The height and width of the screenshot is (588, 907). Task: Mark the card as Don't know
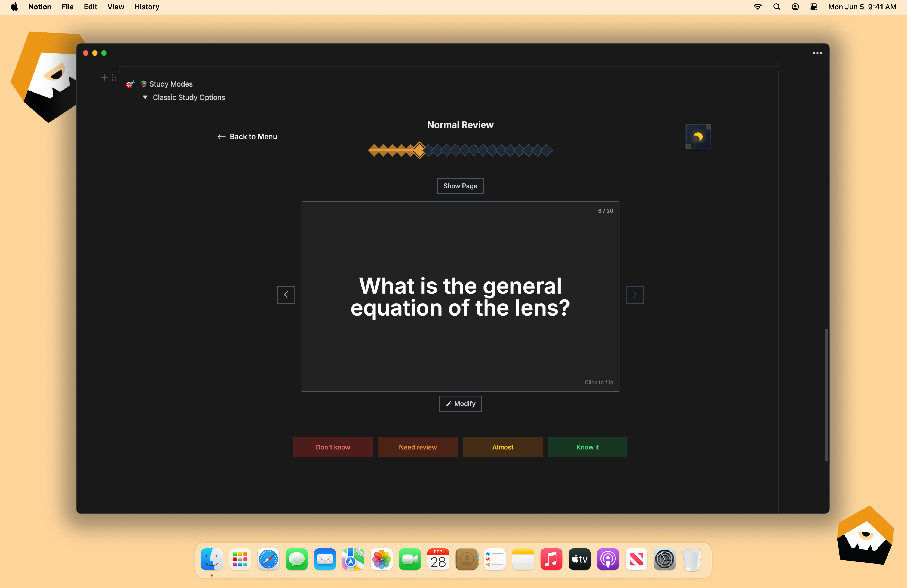tap(333, 447)
